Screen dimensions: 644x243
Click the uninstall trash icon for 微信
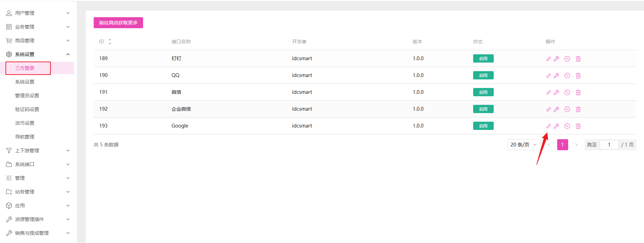[x=578, y=92]
